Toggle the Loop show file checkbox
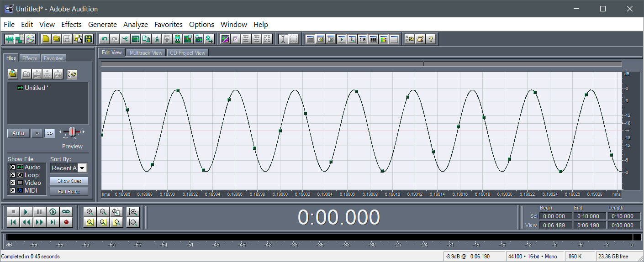 coord(13,175)
